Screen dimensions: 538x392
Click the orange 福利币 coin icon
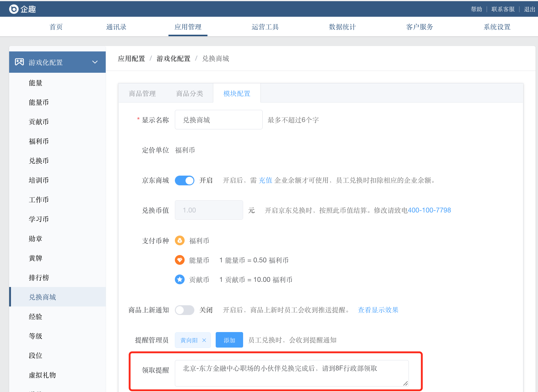180,241
